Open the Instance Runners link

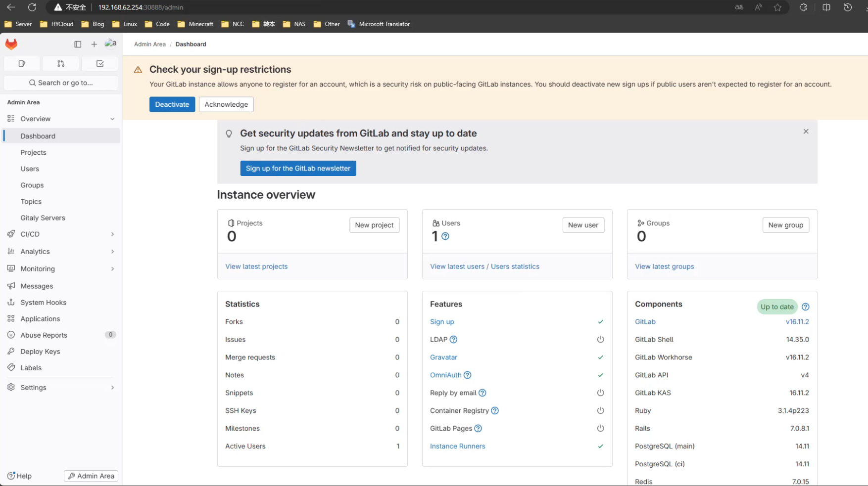[x=457, y=446]
